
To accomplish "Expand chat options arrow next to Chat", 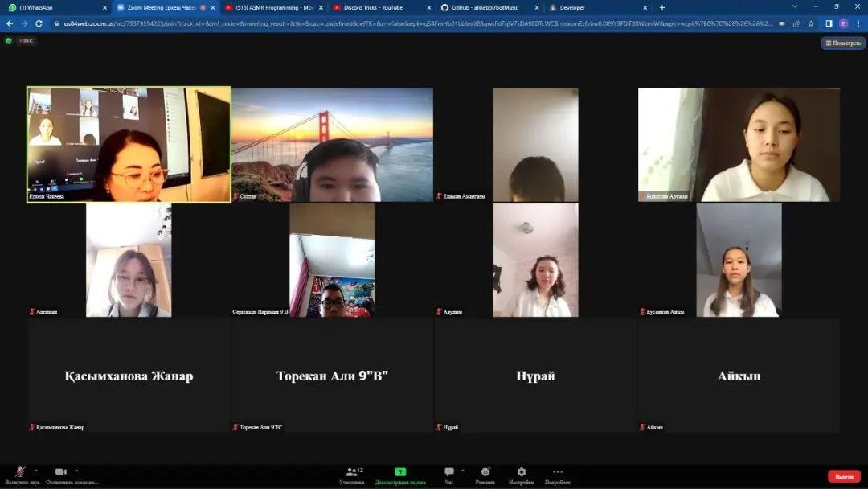I will tap(462, 471).
